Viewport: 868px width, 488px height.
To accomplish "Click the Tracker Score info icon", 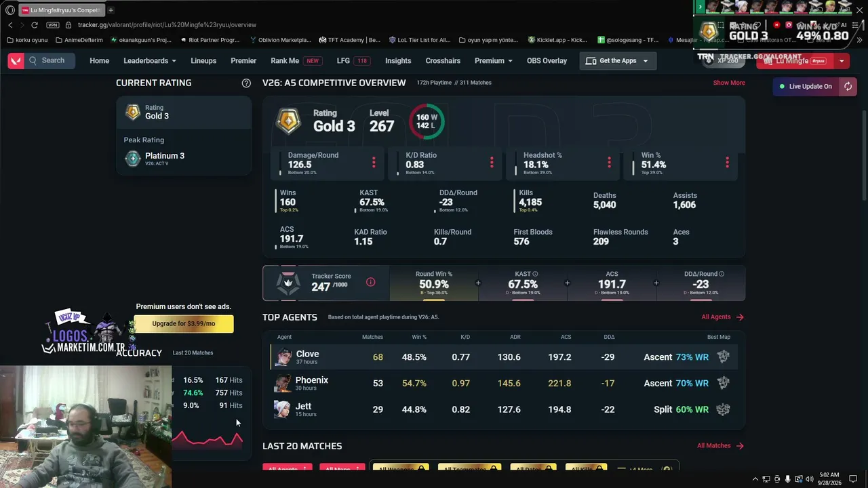I will tap(370, 282).
